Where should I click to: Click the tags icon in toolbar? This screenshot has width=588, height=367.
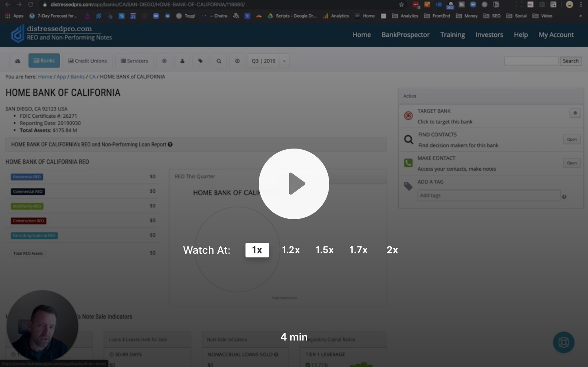(x=200, y=61)
